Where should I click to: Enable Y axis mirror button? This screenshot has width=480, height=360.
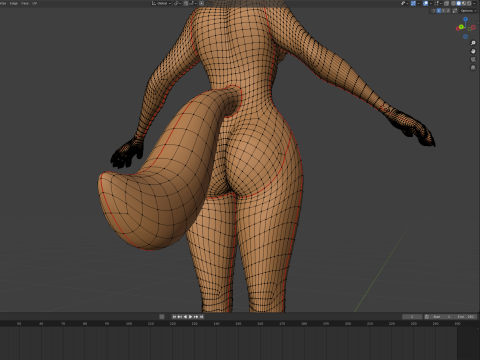[443, 11]
